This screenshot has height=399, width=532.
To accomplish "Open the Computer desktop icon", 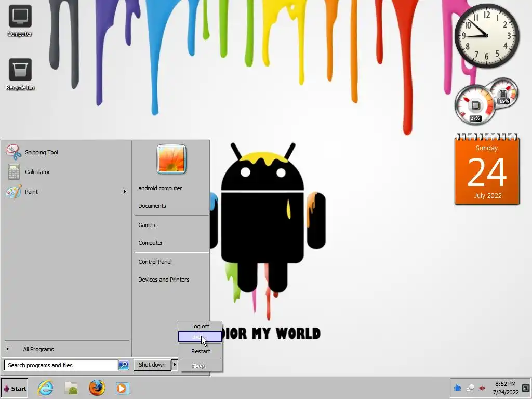I will click(20, 20).
